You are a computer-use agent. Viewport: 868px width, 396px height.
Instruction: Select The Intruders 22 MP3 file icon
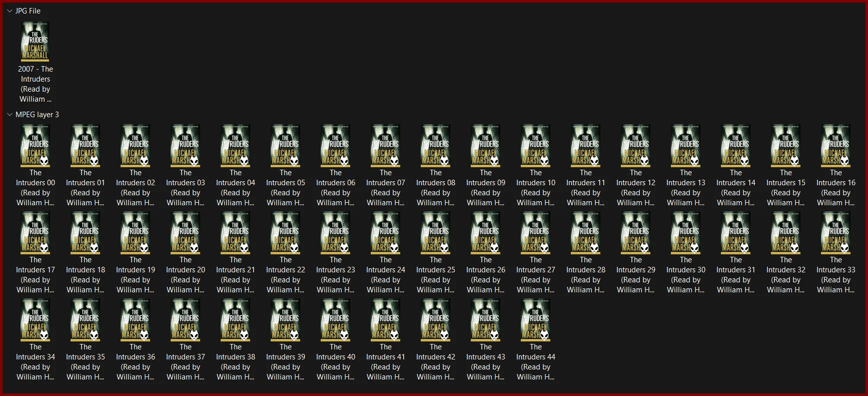286,233
